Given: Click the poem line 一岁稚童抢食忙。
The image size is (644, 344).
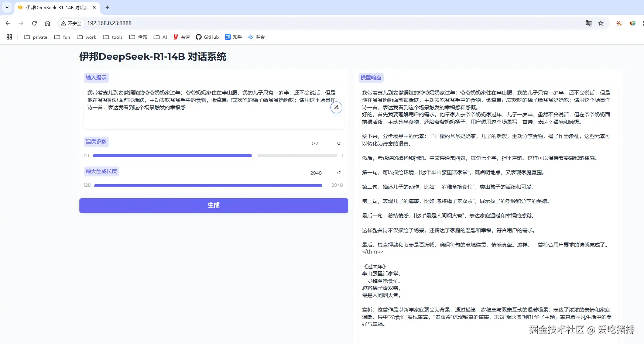Looking at the screenshot, I should [x=381, y=281].
